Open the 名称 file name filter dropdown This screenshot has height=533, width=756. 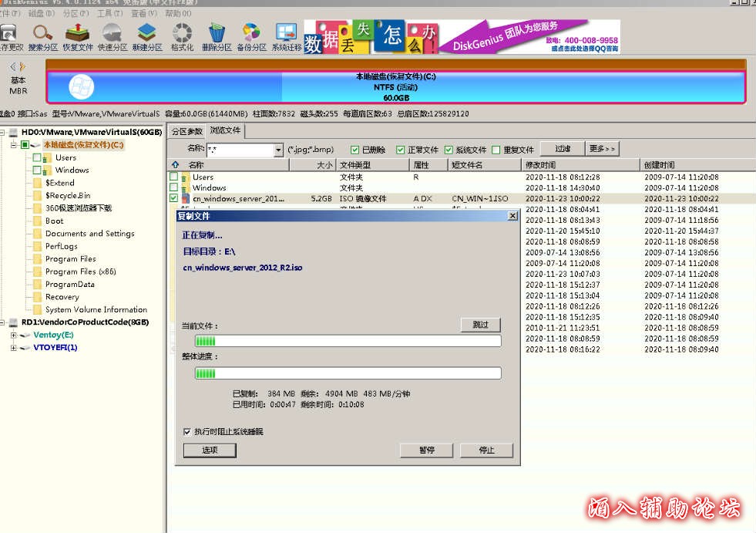(x=278, y=150)
